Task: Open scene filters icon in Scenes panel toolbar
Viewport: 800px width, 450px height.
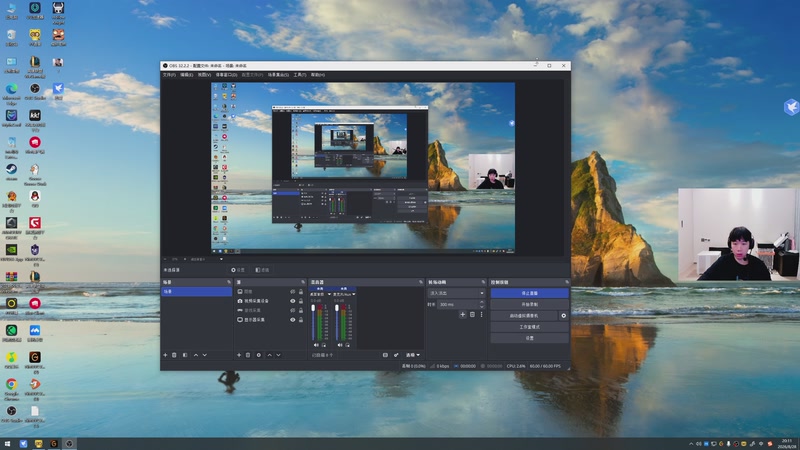Action: click(x=185, y=355)
